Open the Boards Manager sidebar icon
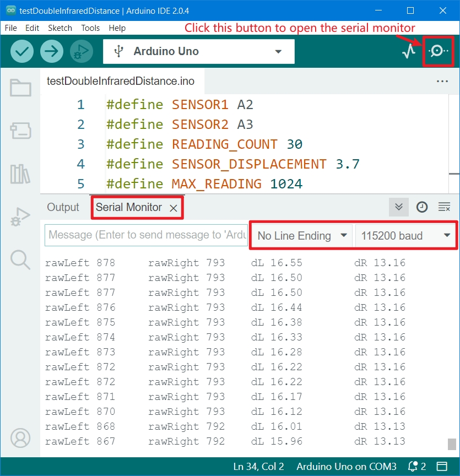 click(20, 131)
